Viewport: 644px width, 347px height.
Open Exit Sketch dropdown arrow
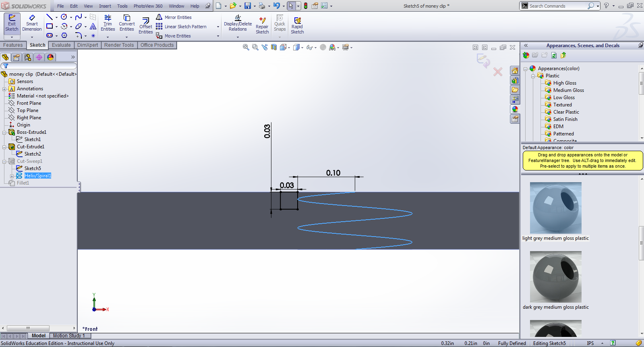(12, 37)
